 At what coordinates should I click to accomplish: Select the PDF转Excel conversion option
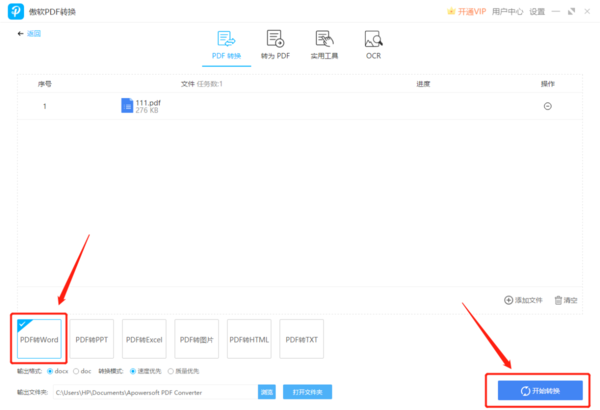pyautogui.click(x=143, y=340)
